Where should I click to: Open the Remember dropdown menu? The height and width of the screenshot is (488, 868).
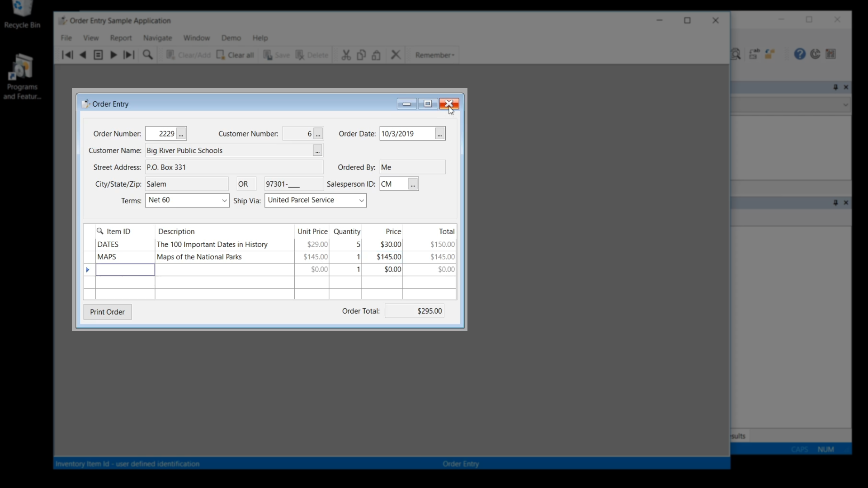click(434, 55)
